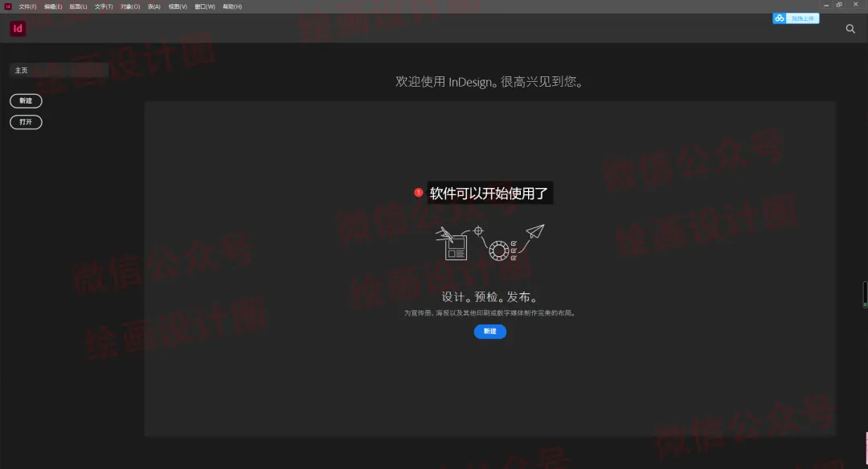The height and width of the screenshot is (469, 868).
Task: Open the 视图(V) menu
Action: [178, 6]
